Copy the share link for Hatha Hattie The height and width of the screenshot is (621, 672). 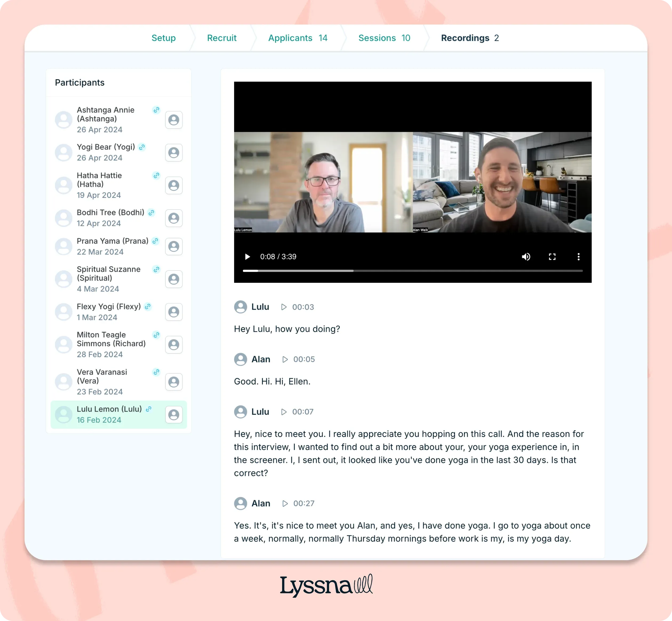click(x=156, y=175)
